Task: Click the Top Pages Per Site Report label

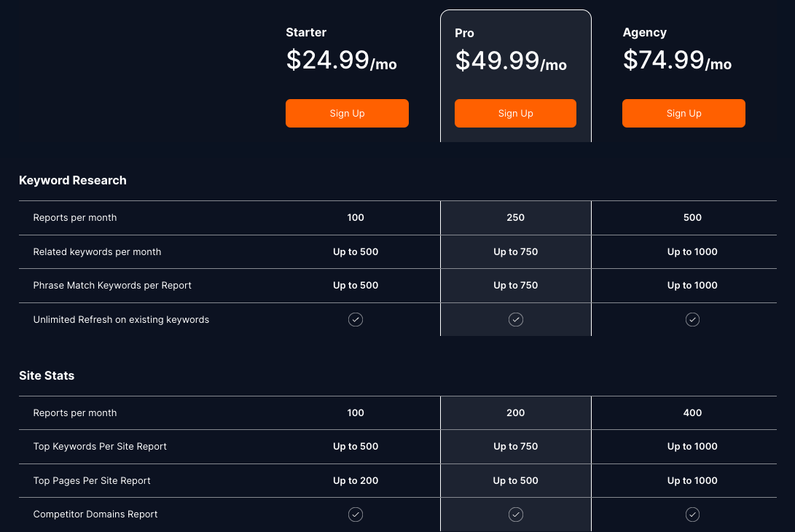Action: point(92,481)
